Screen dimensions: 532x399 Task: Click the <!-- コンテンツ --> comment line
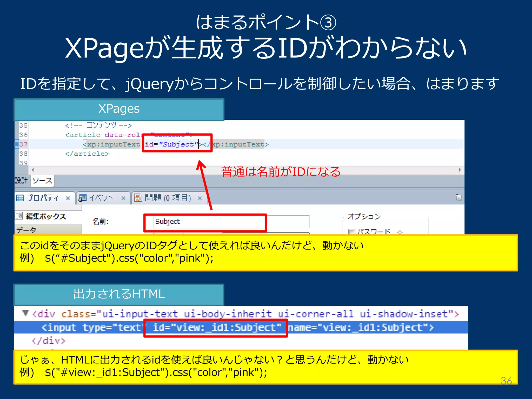click(98, 125)
